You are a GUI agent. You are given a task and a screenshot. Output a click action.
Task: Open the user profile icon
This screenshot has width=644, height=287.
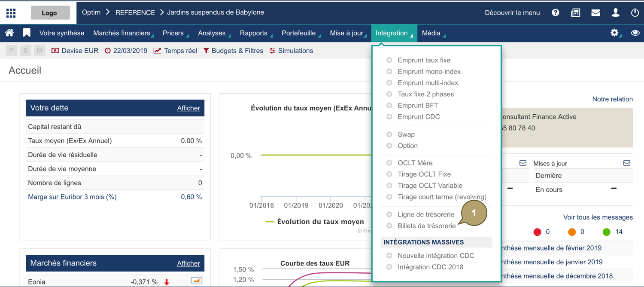(x=615, y=13)
